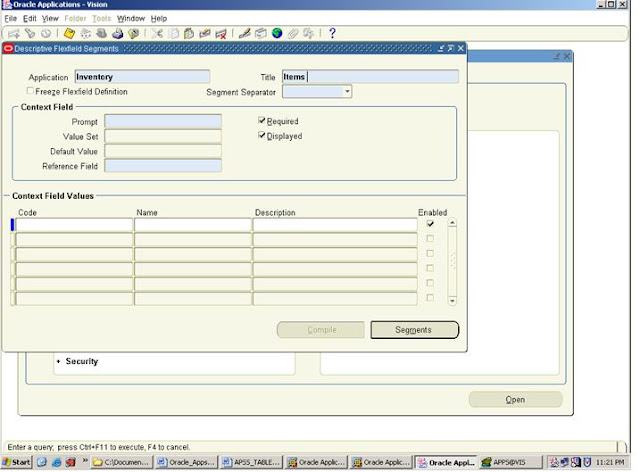The image size is (640, 472).
Task: Toggle Enabled checkbox in third row
Action: click(x=430, y=253)
